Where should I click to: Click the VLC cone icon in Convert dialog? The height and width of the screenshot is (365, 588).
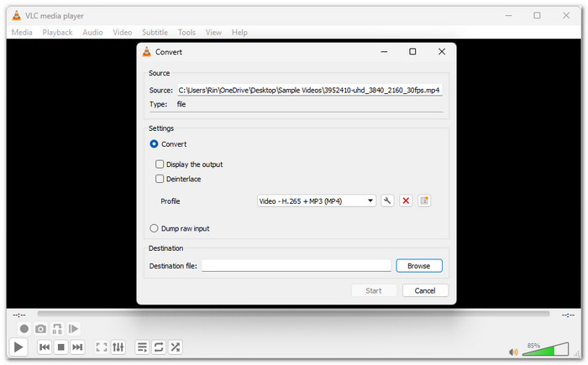147,52
